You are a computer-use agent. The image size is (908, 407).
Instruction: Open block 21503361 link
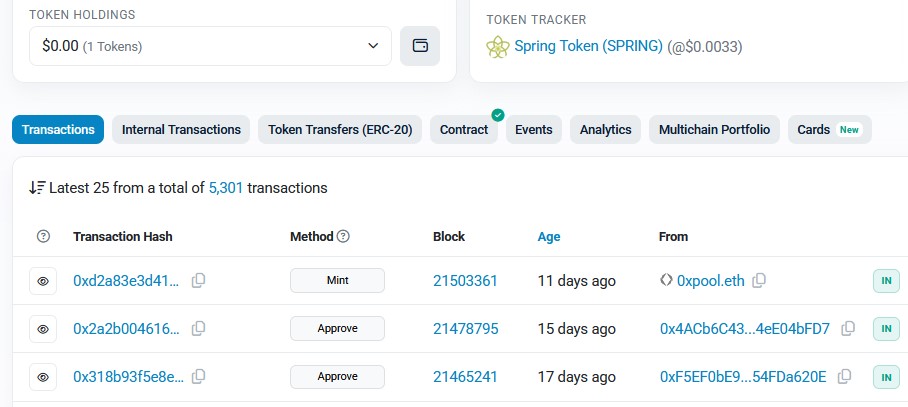[x=465, y=281]
